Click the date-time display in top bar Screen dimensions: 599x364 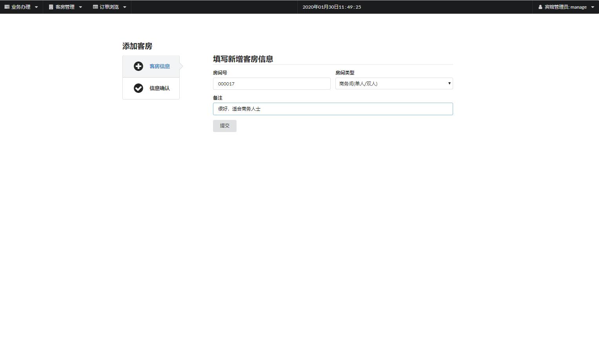pos(331,7)
